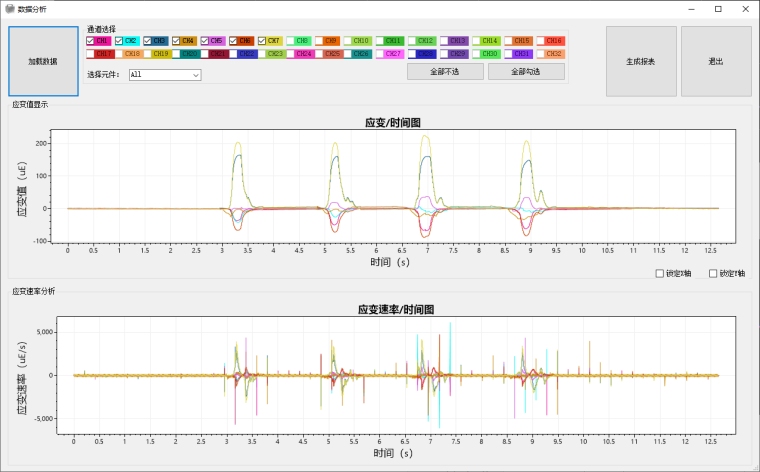This screenshot has height=472, width=760.
Task: Click the 生成报表 generate report button
Action: point(641,61)
